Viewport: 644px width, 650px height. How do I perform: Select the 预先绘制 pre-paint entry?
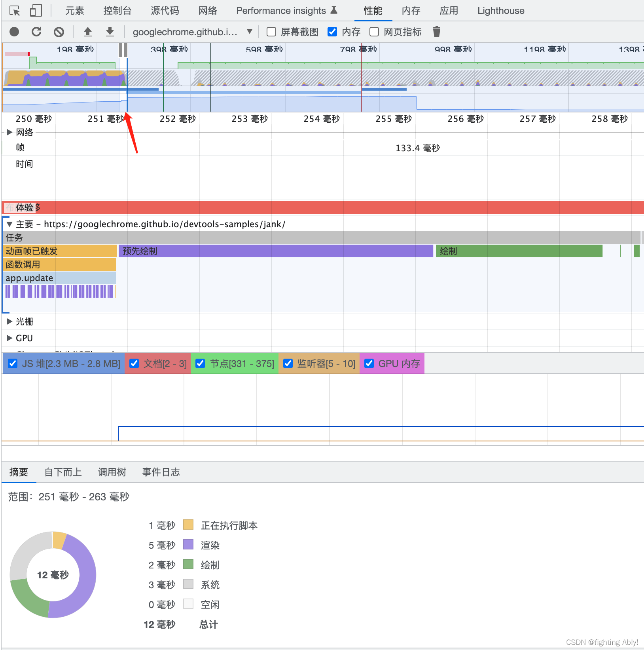[x=276, y=251]
